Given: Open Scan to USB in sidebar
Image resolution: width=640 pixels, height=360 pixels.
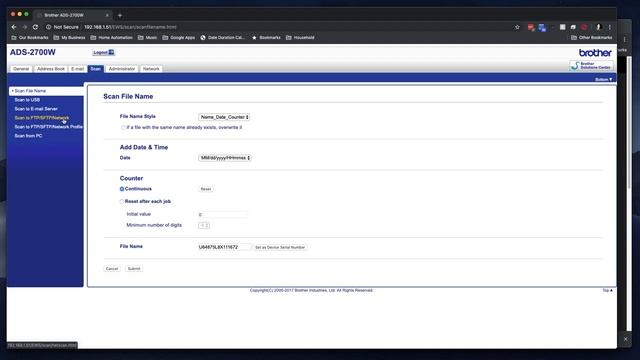Looking at the screenshot, I should (27, 100).
